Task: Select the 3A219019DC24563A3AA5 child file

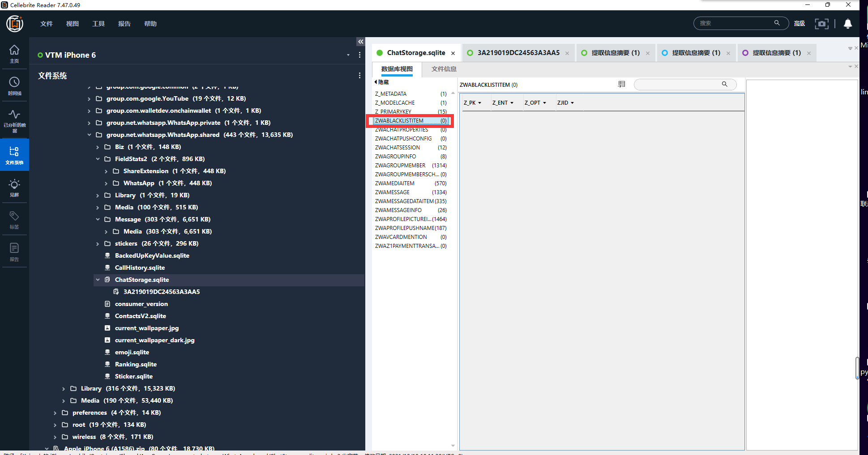Action: [162, 292]
